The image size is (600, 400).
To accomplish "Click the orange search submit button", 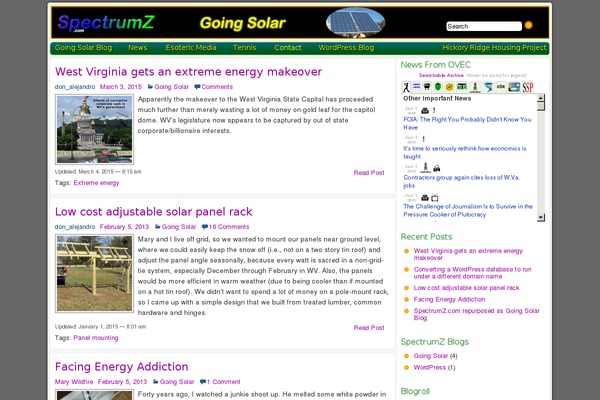I will coord(528,25).
